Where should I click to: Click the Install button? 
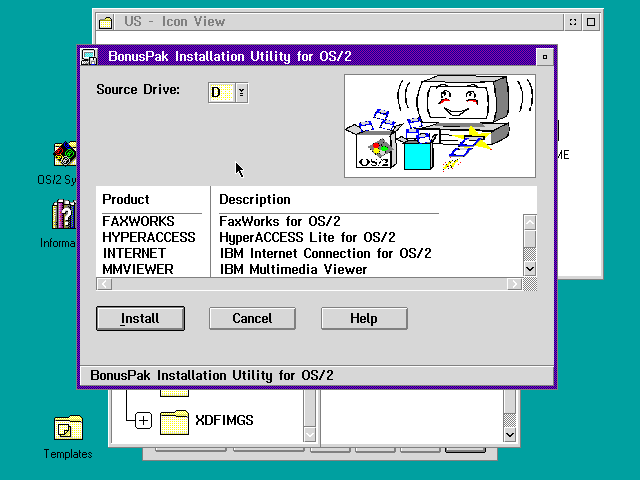140,318
